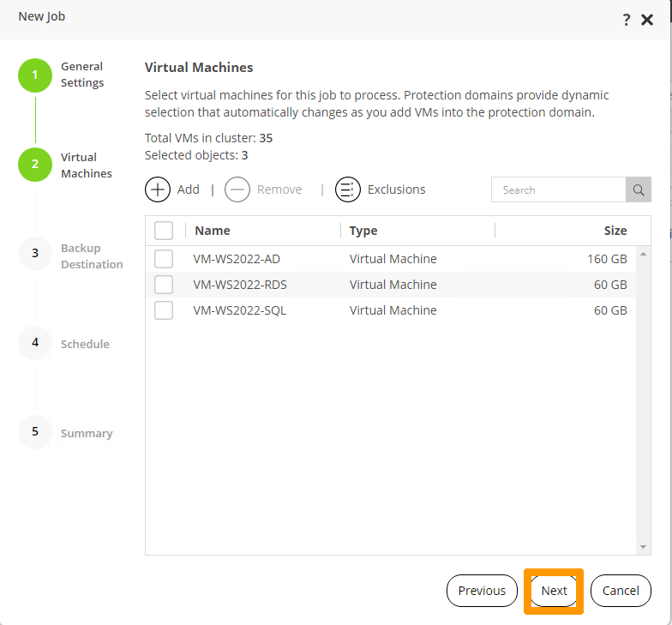Screen dimensions: 672x625
Task: Select step 5 Summary circle
Action: (35, 432)
